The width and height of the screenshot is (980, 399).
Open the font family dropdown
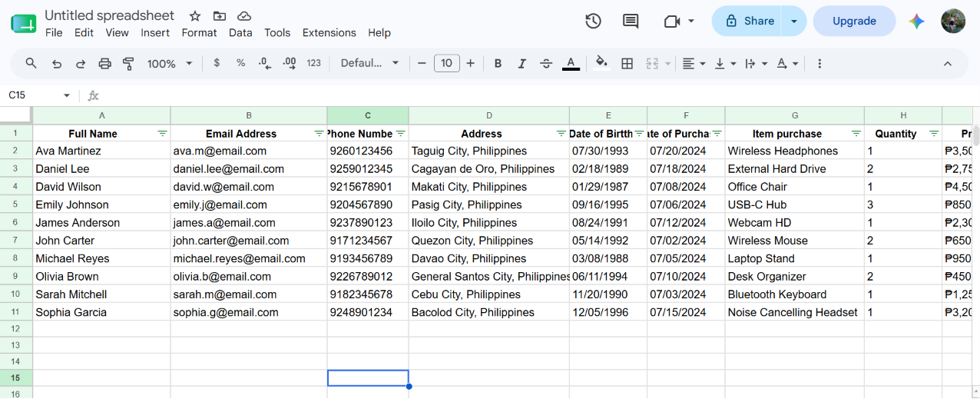tap(370, 63)
